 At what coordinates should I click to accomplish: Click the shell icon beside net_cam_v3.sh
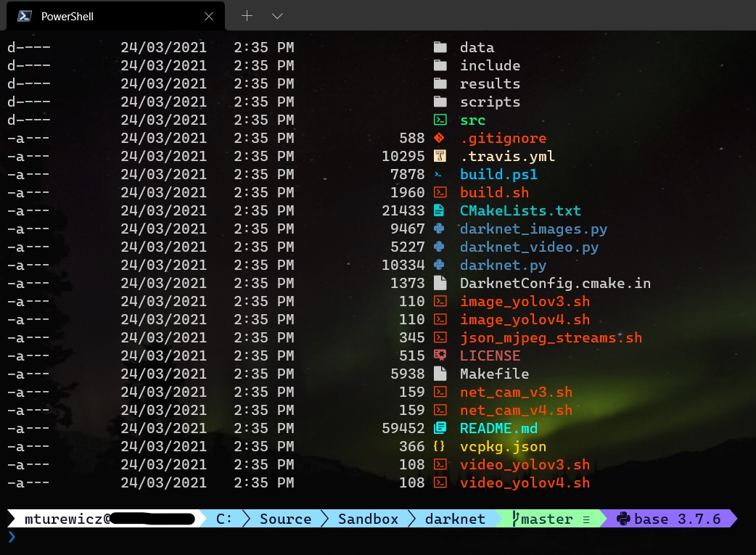(x=440, y=392)
